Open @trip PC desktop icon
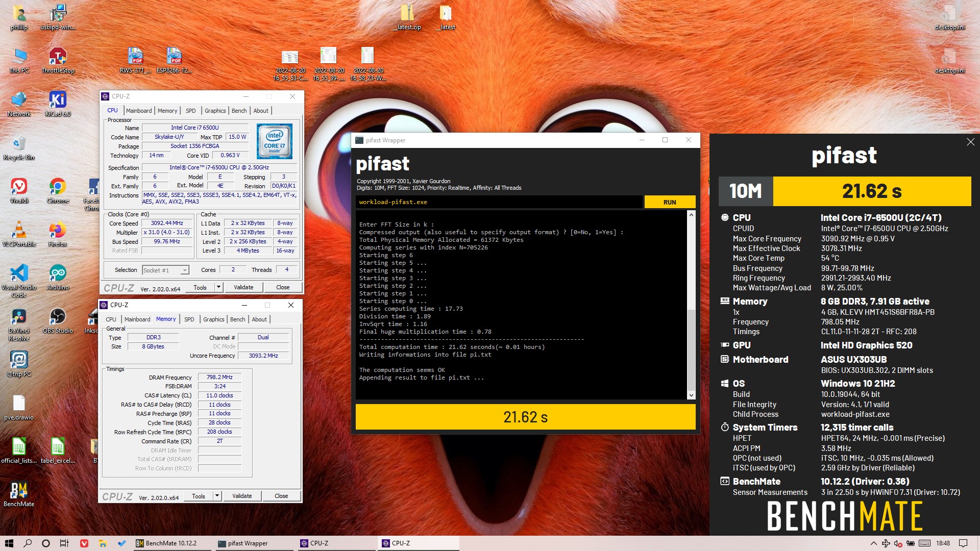This screenshot has width=980, height=551. tap(19, 364)
